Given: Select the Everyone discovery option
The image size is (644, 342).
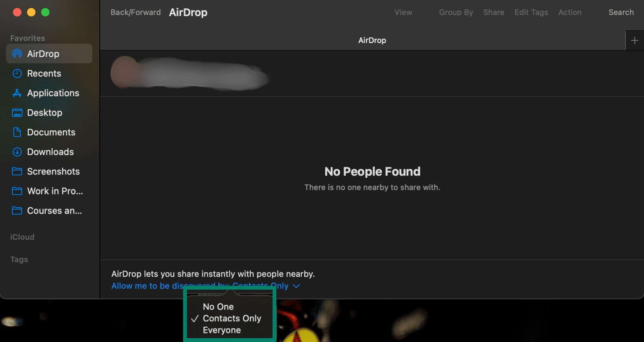Looking at the screenshot, I should click(222, 330).
